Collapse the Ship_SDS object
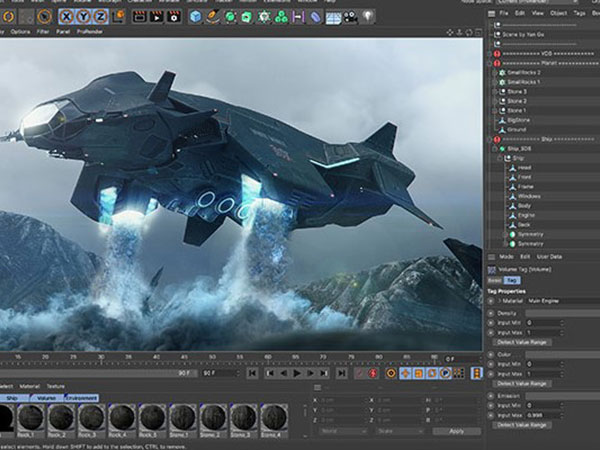Screen dimensions: 600x450 click(x=495, y=148)
